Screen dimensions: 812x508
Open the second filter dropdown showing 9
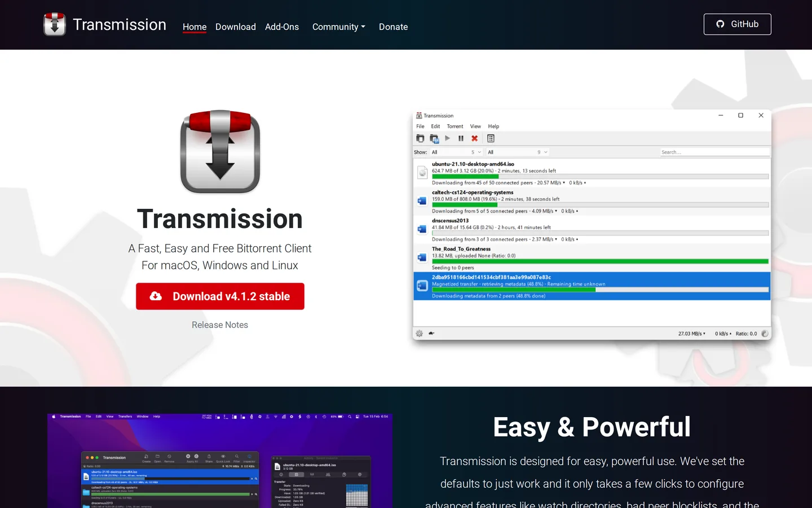tap(518, 152)
